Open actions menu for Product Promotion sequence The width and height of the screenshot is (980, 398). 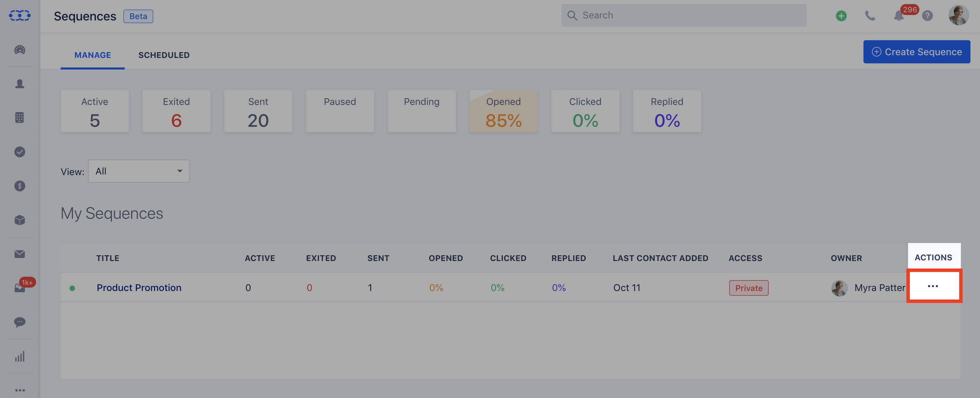click(934, 287)
